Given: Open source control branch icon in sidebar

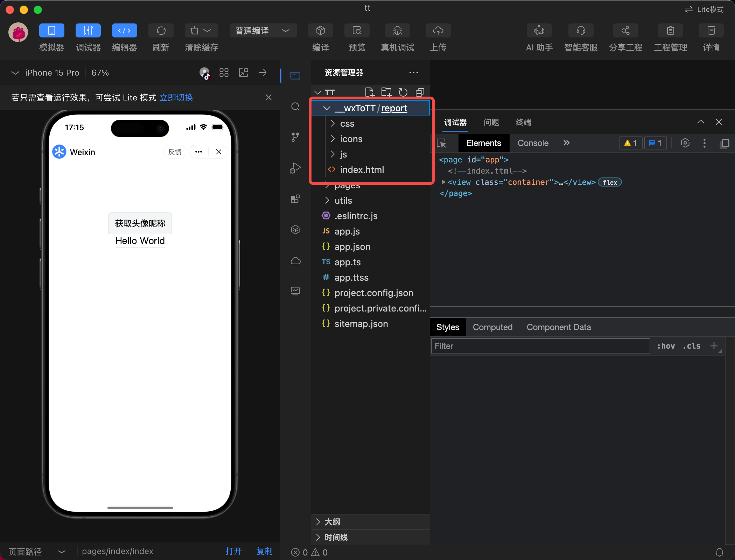Looking at the screenshot, I should [x=295, y=137].
